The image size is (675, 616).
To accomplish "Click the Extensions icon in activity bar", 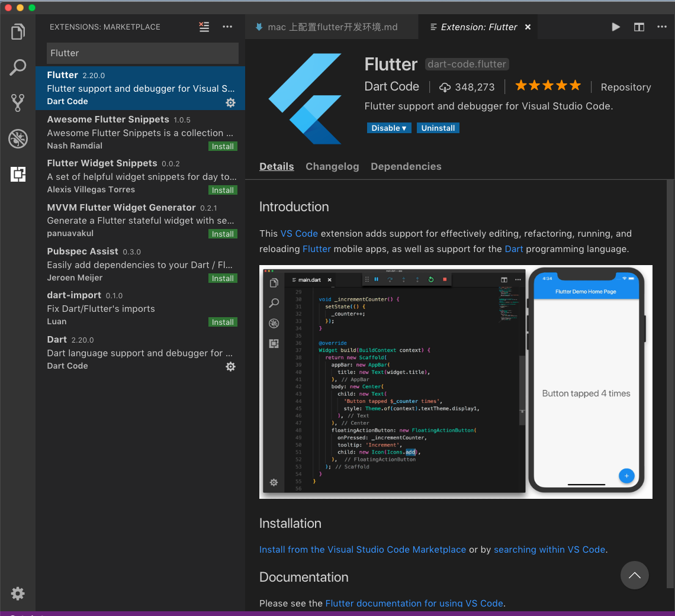I will point(18,174).
